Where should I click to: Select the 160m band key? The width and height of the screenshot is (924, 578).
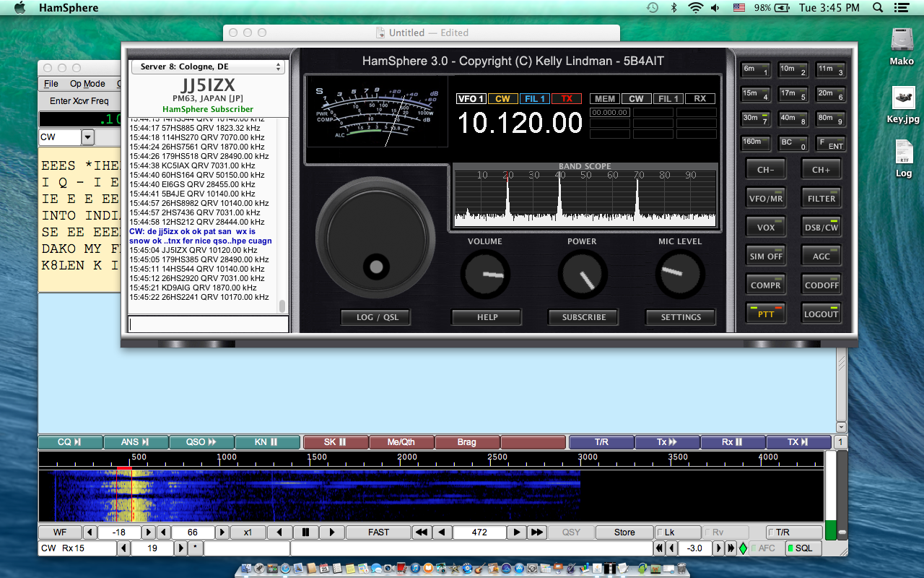pyautogui.click(x=755, y=143)
